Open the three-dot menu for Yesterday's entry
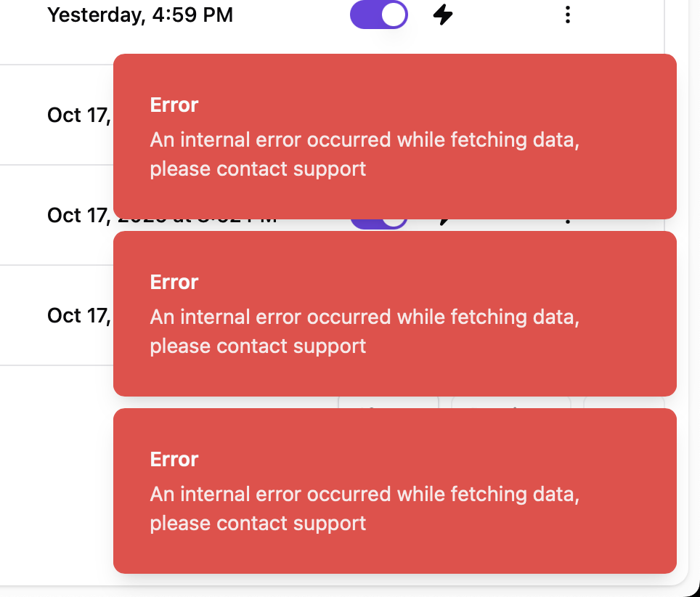The width and height of the screenshot is (700, 597). click(568, 15)
